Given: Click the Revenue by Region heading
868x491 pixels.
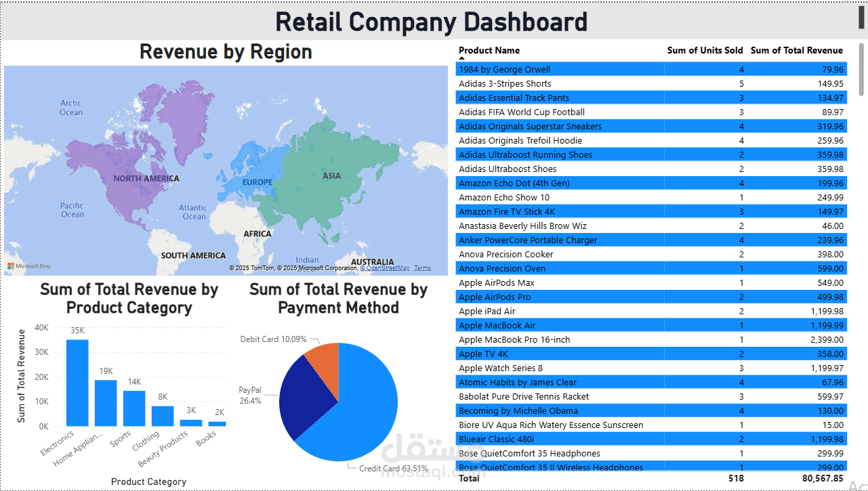Looking at the screenshot, I should pyautogui.click(x=226, y=51).
